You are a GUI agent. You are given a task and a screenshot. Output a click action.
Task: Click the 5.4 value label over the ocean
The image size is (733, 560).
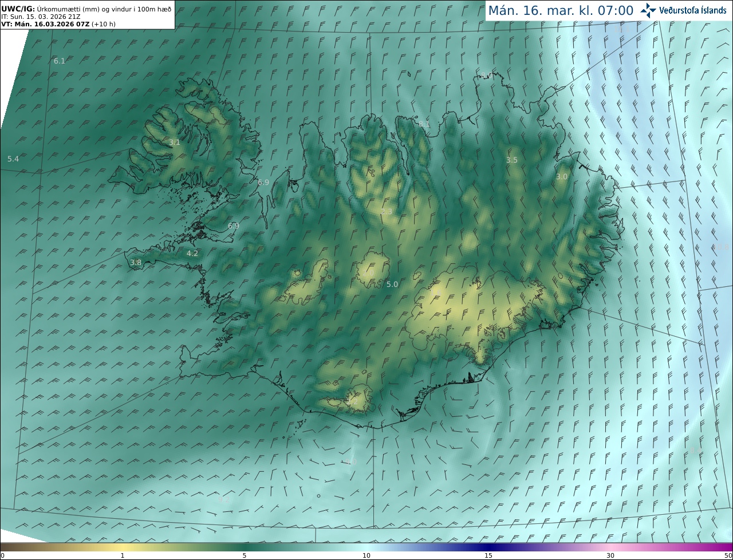pos(13,159)
